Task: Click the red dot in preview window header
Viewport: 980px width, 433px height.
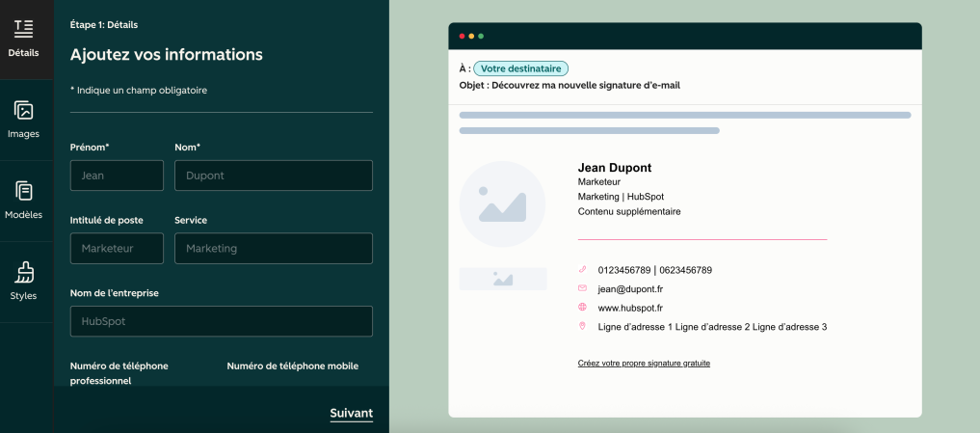Action: 462,37
